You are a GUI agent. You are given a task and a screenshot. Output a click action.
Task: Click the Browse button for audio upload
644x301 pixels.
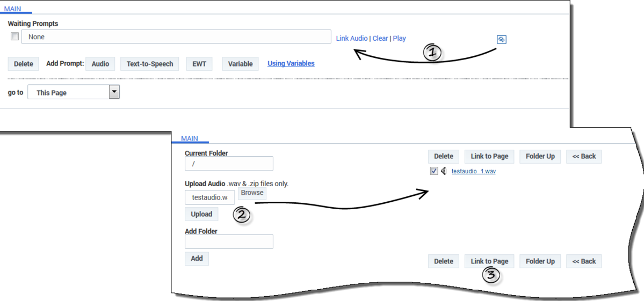[x=252, y=193]
